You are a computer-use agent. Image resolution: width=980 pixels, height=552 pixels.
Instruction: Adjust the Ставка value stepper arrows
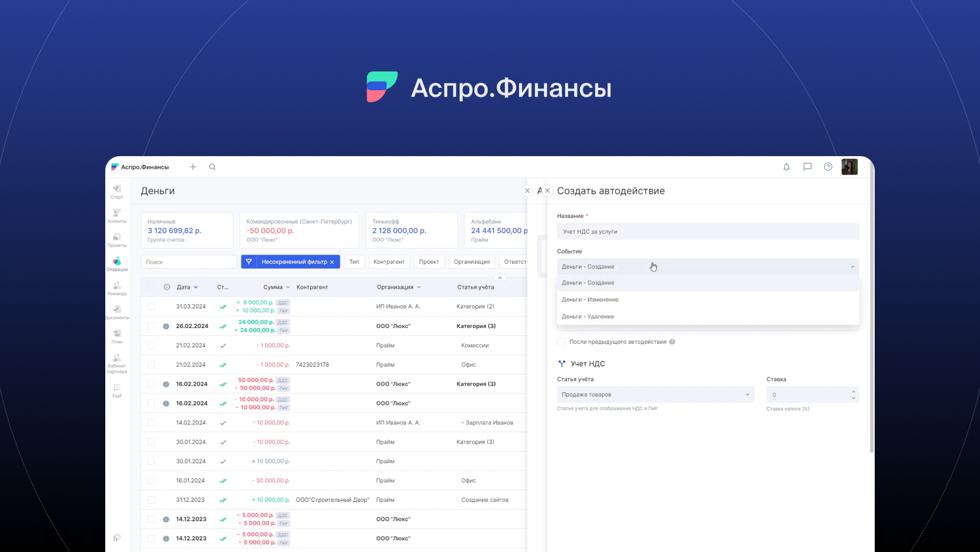pos(854,395)
